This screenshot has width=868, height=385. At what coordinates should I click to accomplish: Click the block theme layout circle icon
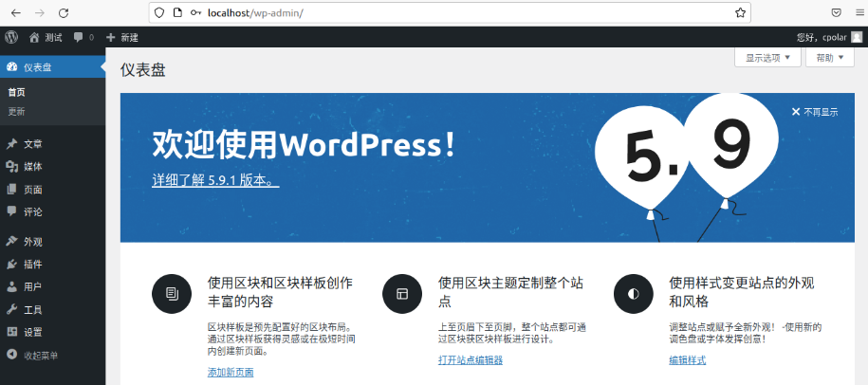(x=402, y=293)
